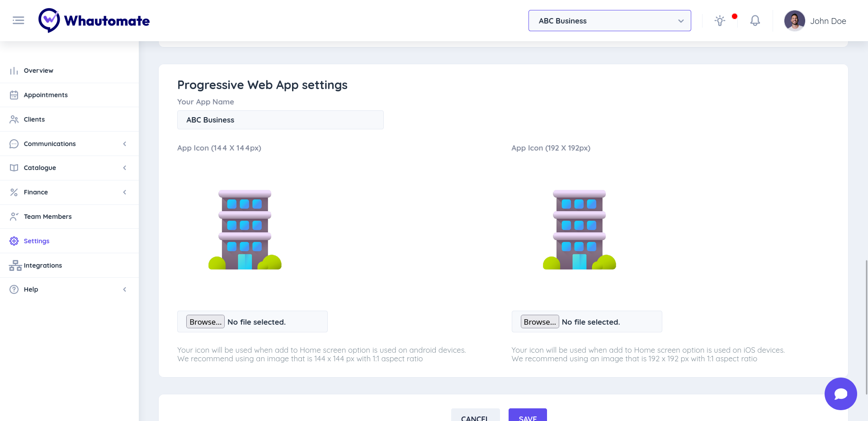868x421 pixels.
Task: Expand the Help submenu
Action: (124, 289)
